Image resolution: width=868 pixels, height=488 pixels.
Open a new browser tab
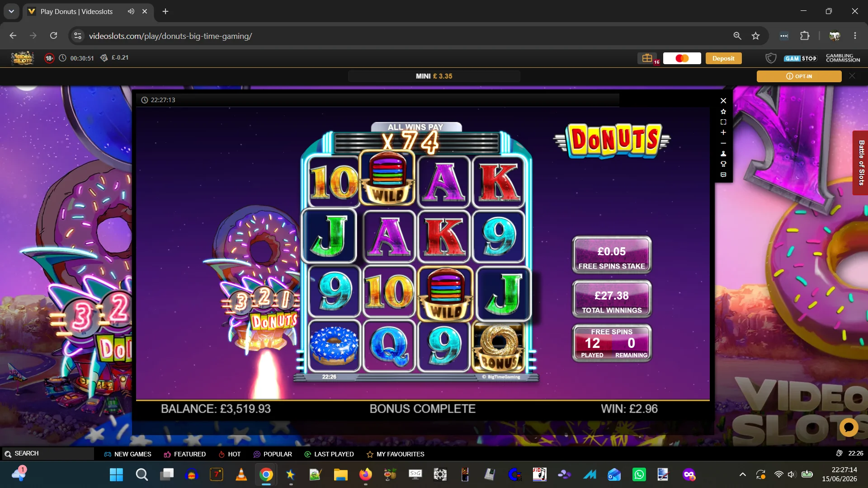[165, 11]
